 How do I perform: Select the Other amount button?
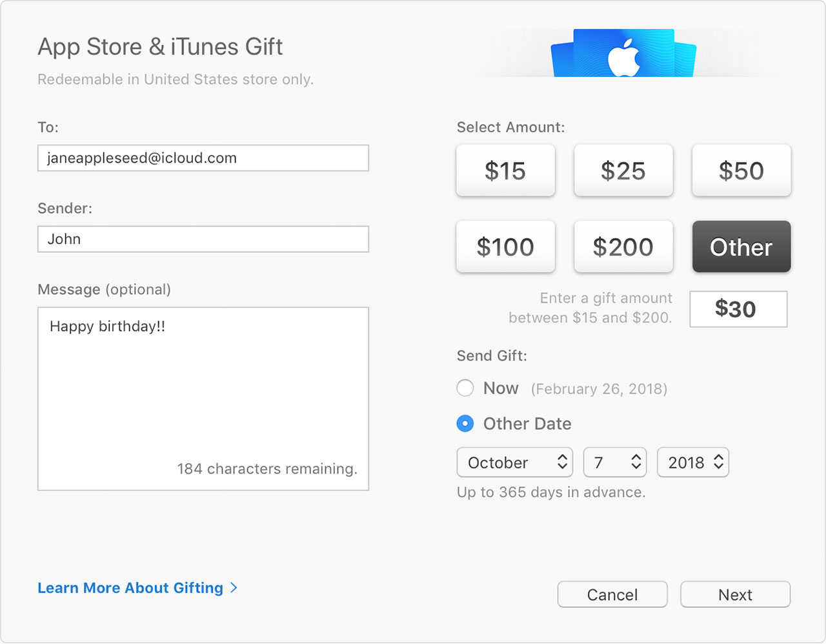(x=741, y=247)
